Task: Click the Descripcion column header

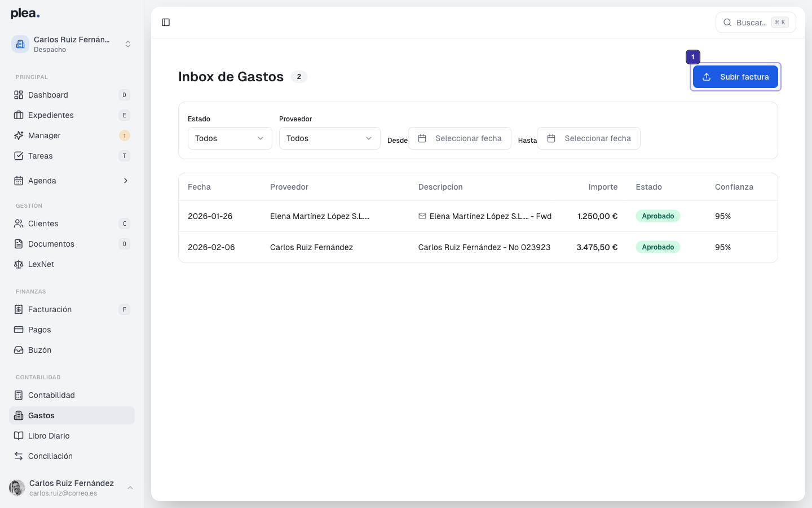Action: [440, 187]
